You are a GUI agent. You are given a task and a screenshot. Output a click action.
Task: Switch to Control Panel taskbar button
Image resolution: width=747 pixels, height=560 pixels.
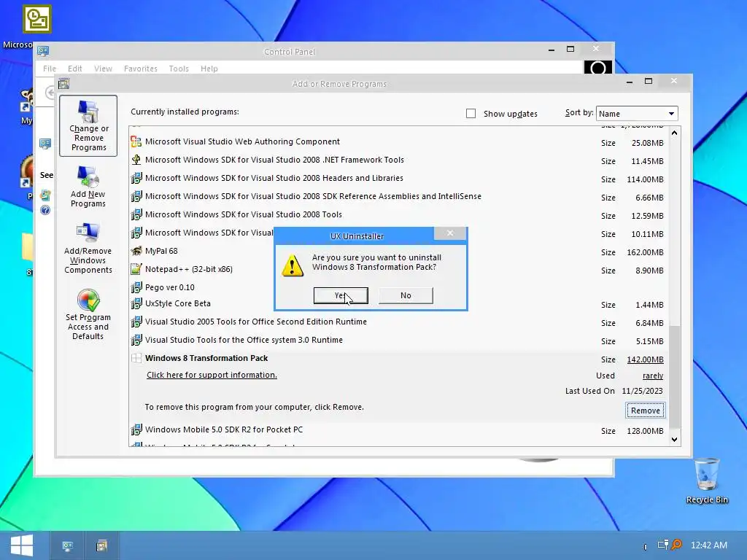[x=68, y=545]
